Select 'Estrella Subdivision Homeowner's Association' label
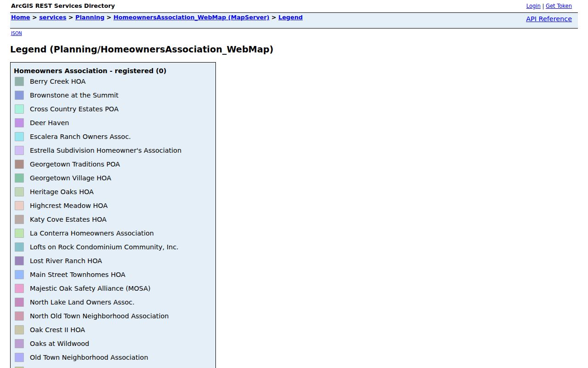The width and height of the screenshot is (588, 368). (106, 150)
